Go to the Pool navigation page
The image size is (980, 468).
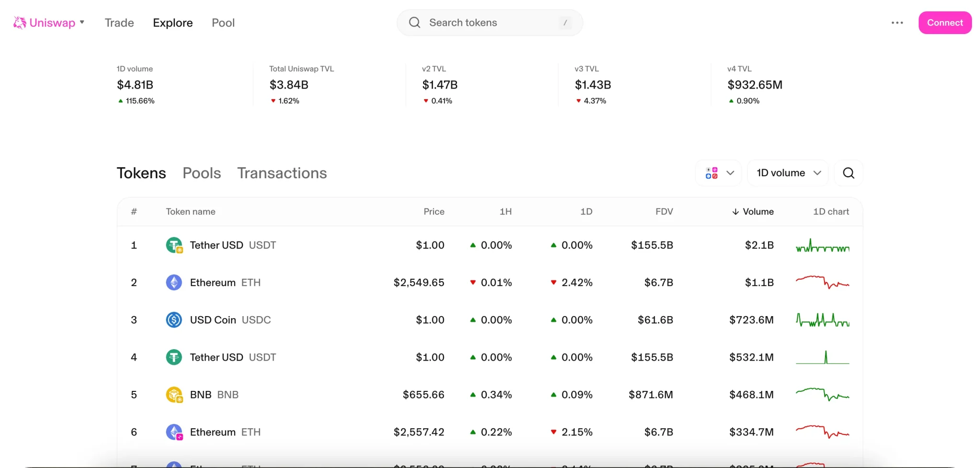coord(223,23)
